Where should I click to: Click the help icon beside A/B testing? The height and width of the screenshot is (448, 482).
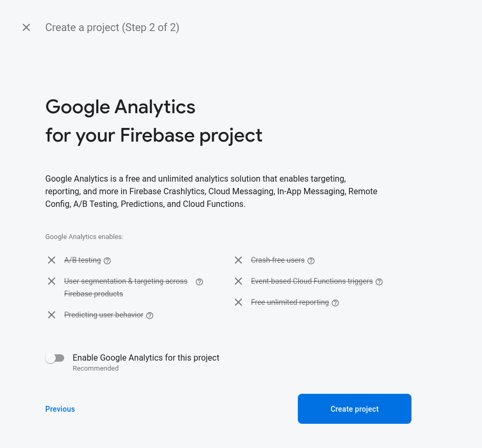(x=107, y=261)
